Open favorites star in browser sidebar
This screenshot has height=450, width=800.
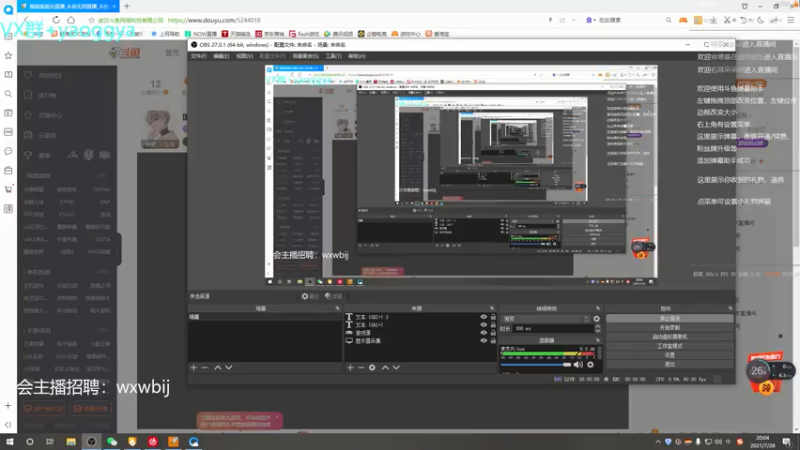[8, 55]
